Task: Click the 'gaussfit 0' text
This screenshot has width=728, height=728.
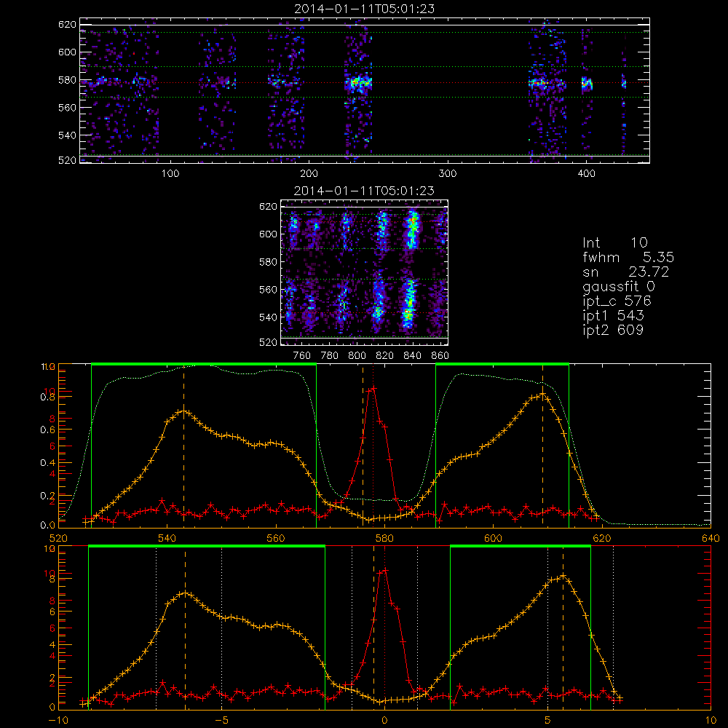Action: tap(618, 286)
